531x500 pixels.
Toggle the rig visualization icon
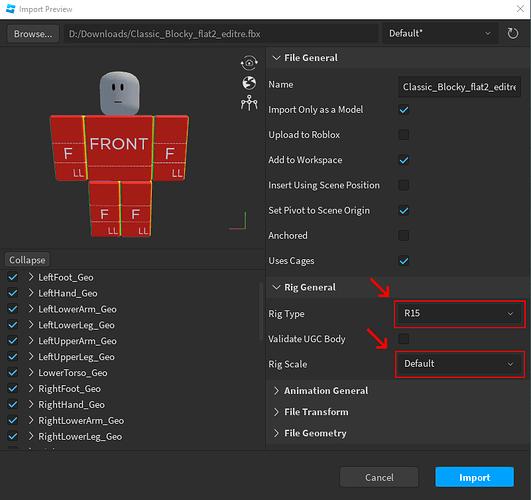tap(249, 103)
